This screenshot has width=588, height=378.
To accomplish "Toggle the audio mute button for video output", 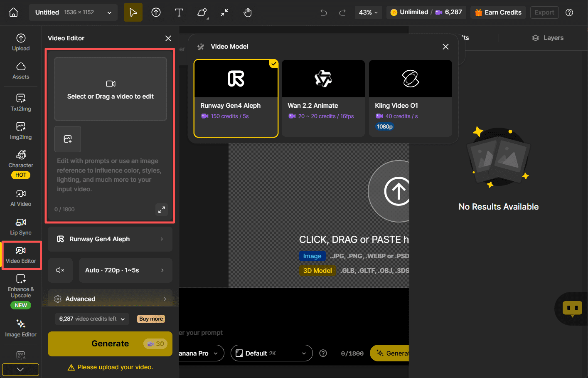I will click(60, 270).
